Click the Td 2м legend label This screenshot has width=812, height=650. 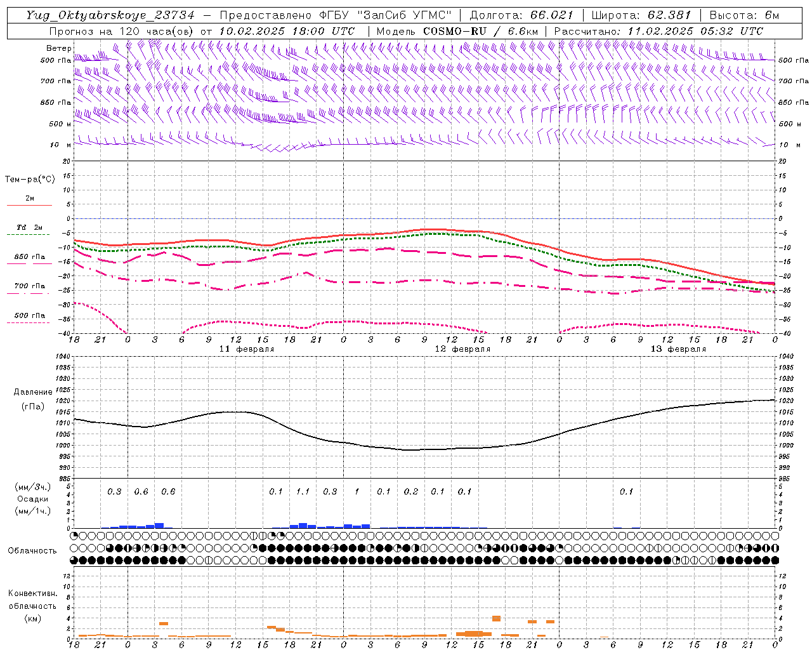29,227
